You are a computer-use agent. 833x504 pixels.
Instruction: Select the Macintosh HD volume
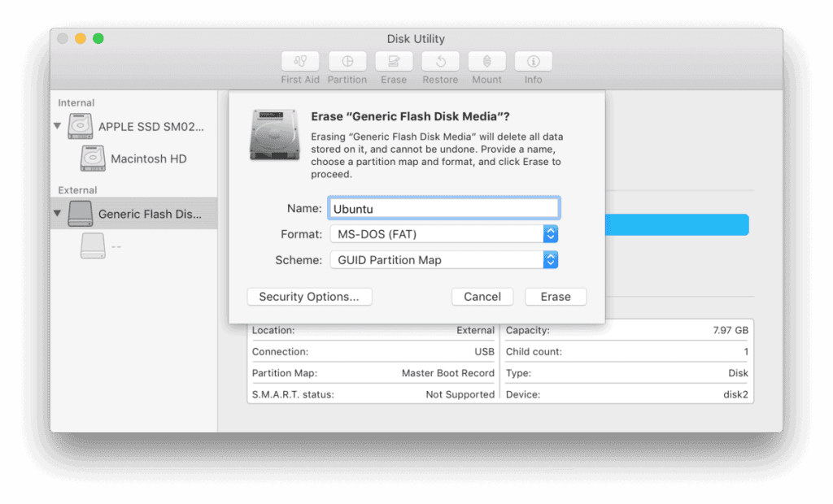148,159
